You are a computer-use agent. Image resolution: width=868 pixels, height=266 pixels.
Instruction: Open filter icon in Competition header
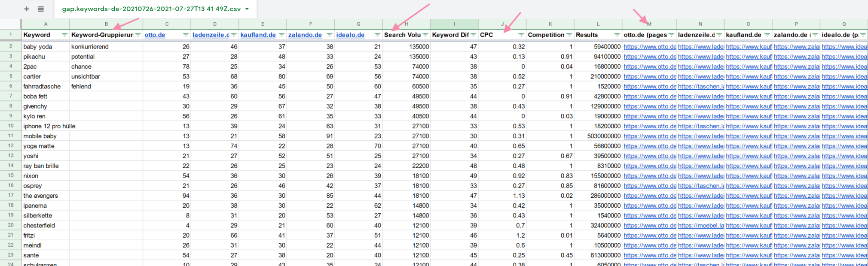coord(569,35)
